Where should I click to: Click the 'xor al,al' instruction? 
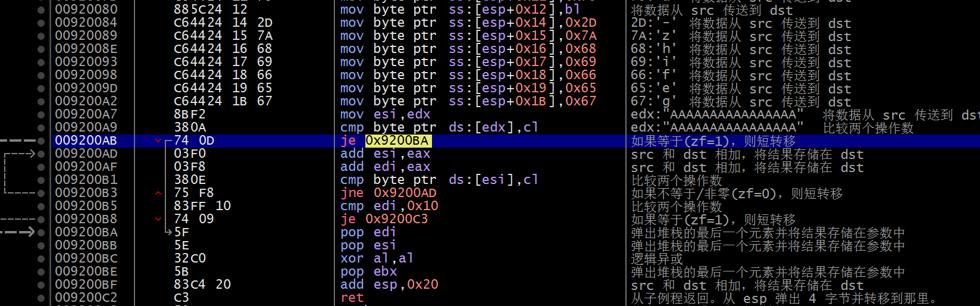(x=377, y=258)
